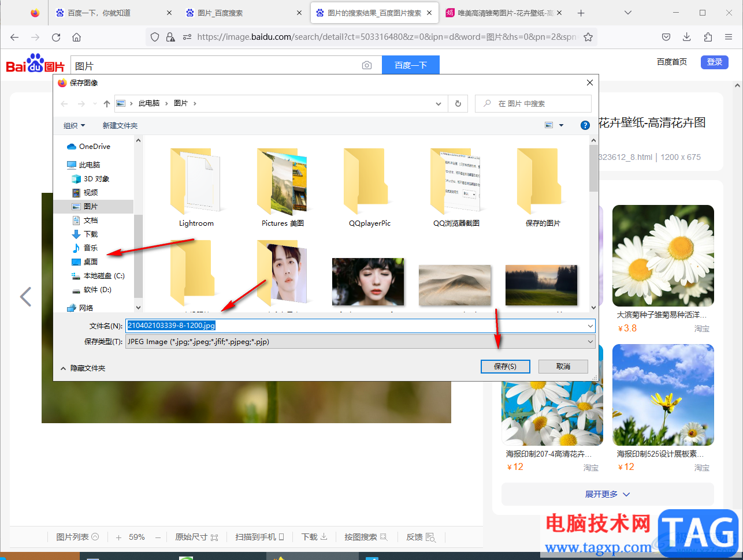
Task: Select the woman portrait image thumbnail
Action: pyautogui.click(x=368, y=282)
